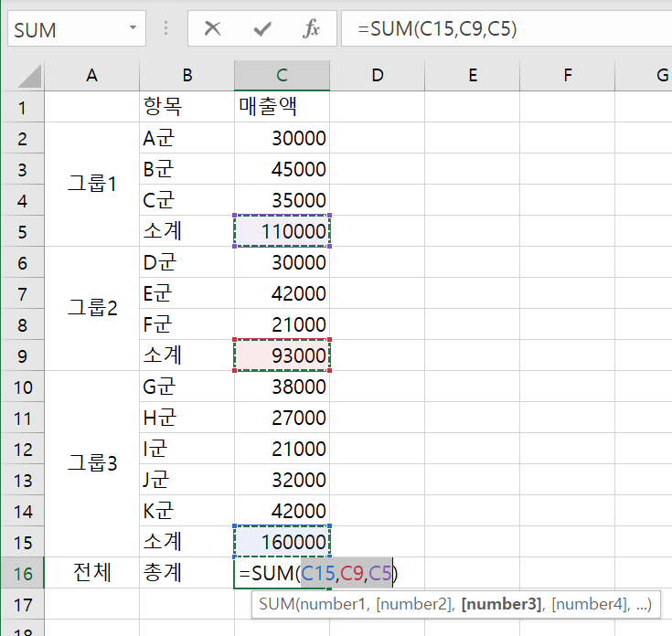Select row 1 header

[x=22, y=107]
